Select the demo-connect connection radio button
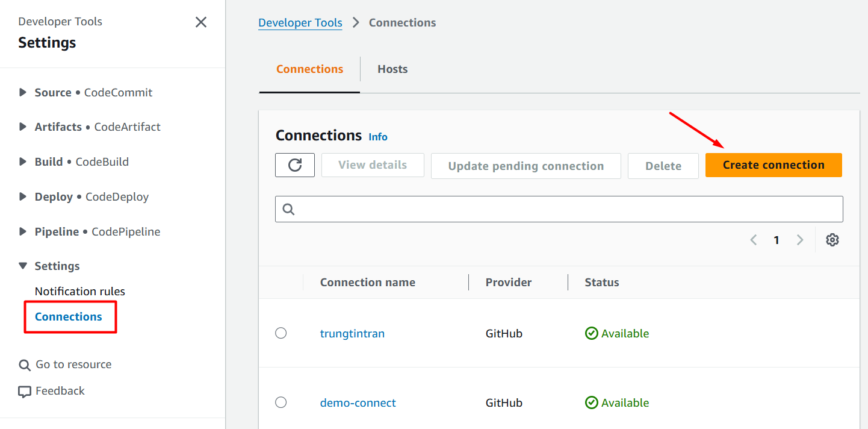 pos(281,402)
